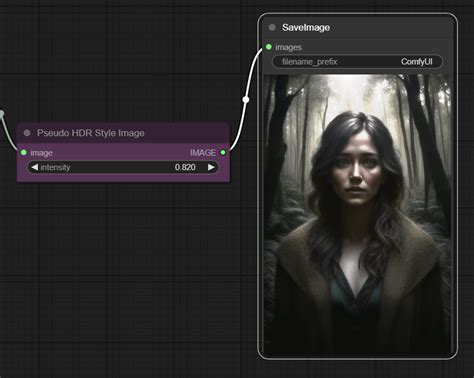Click the 'image' input label on HDR node
474x378 pixels.
[41, 153]
